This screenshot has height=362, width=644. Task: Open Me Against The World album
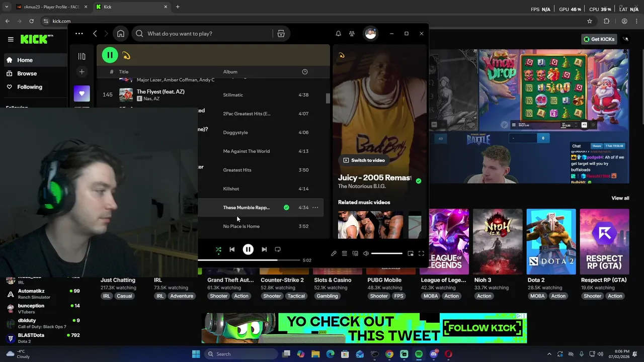(247, 151)
